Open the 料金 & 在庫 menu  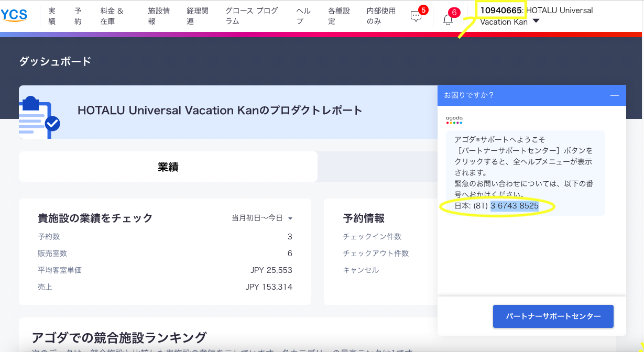112,16
